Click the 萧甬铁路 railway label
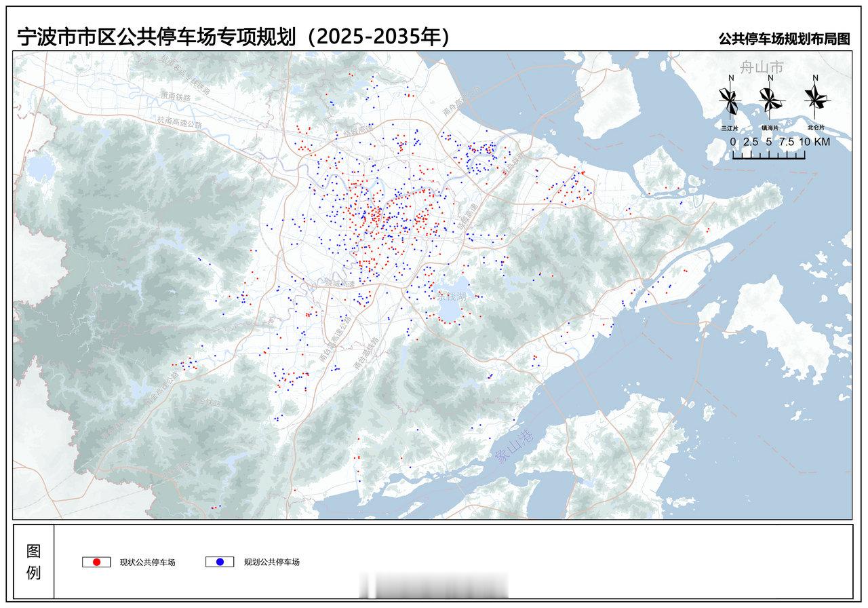 176,96
